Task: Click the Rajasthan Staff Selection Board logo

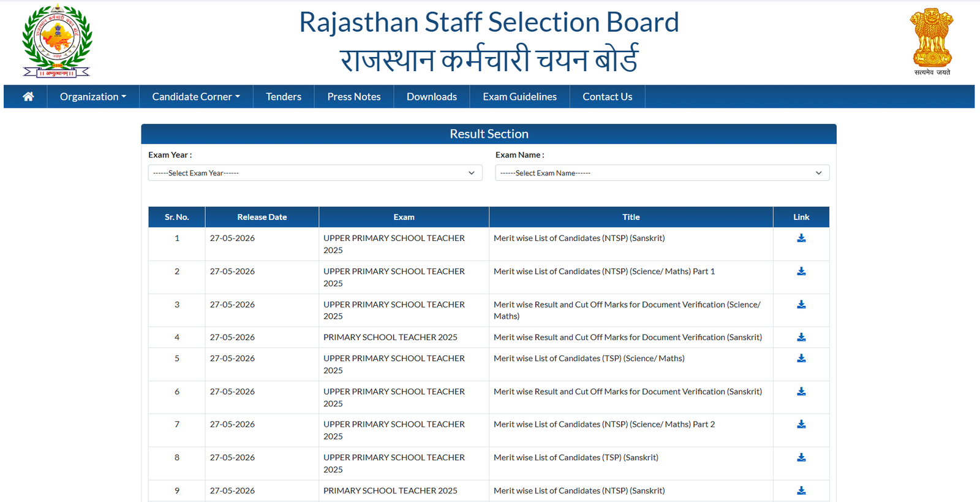Action: [57, 41]
